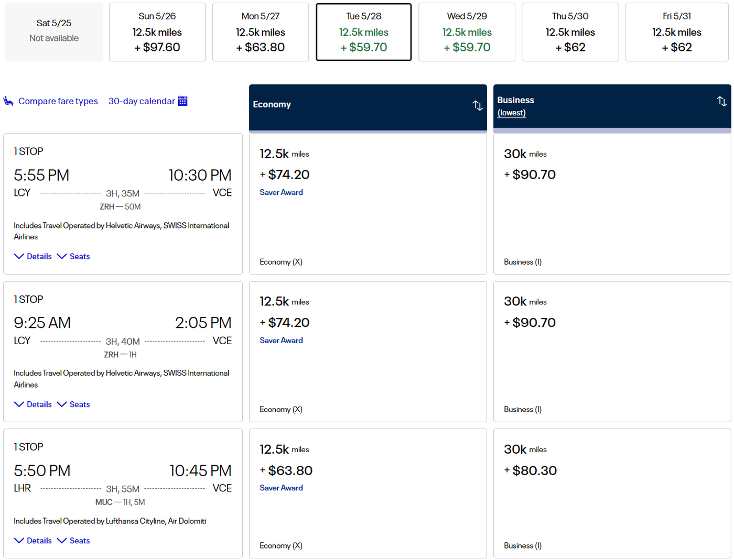
Task: Expand Details for the 5:50 PM LHR flight
Action: click(33, 541)
